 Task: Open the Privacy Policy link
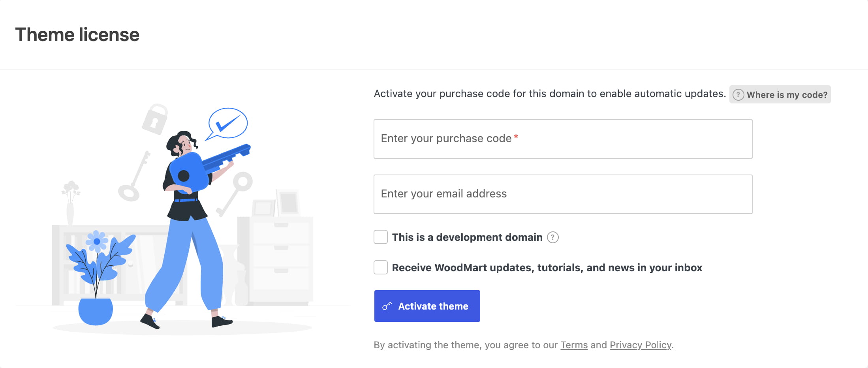641,345
